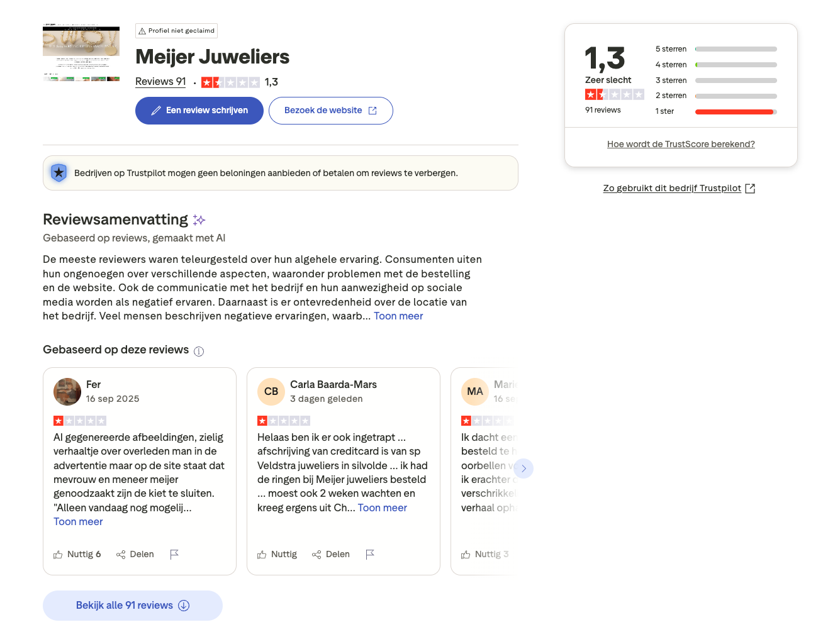Open the Meijer Juweliers website thumbnail
Image resolution: width=840 pixels, height=632 pixels.
point(81,53)
